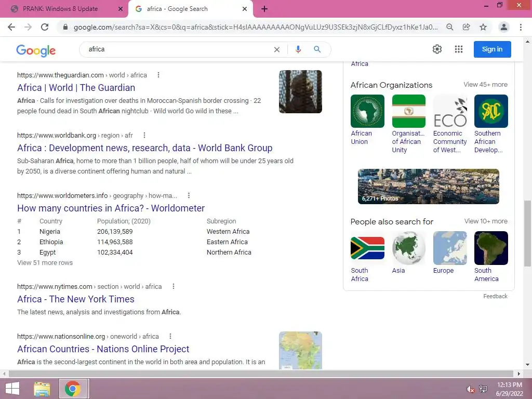Viewport: 532px width, 399px height.
Task: Open more options for The Guardian result
Action: pos(158,75)
